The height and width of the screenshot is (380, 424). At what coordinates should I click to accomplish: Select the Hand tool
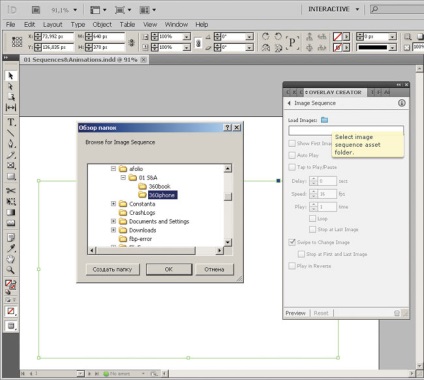11,259
